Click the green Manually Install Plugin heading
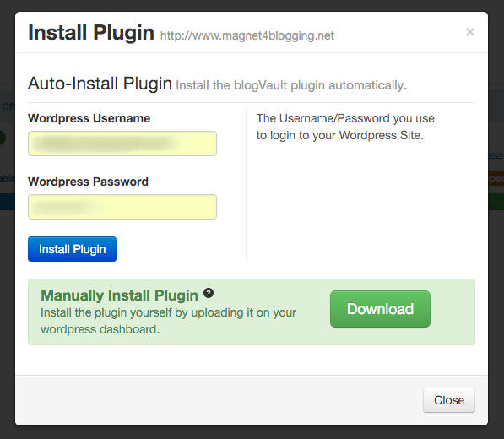This screenshot has height=439, width=504. (x=119, y=295)
